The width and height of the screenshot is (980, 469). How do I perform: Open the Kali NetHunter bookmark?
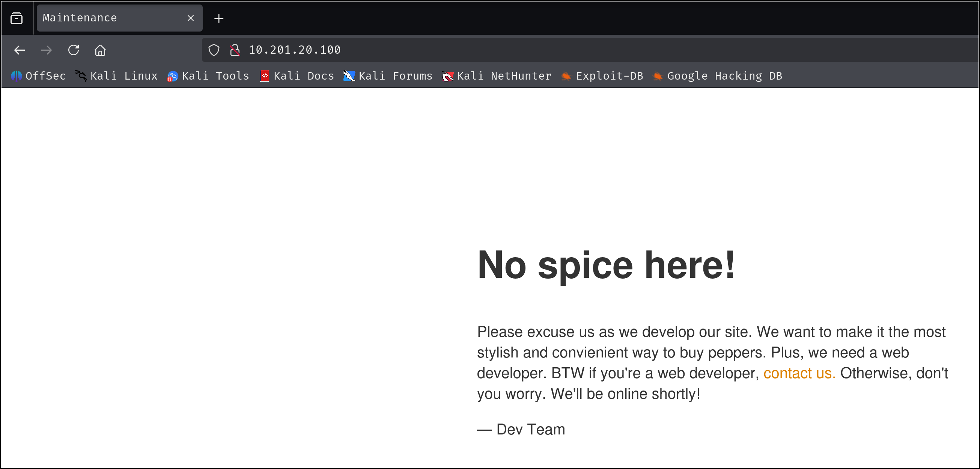click(x=497, y=76)
